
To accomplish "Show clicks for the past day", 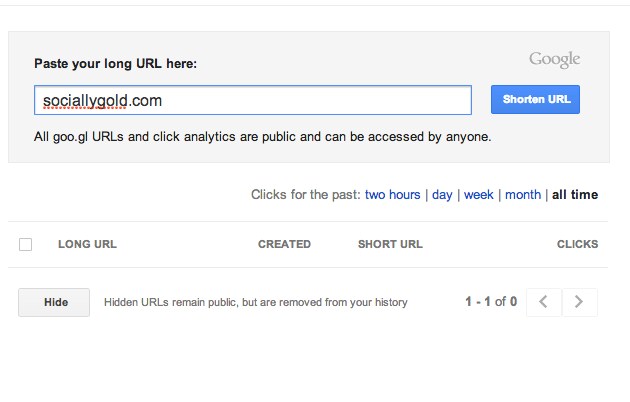I will (x=442, y=195).
